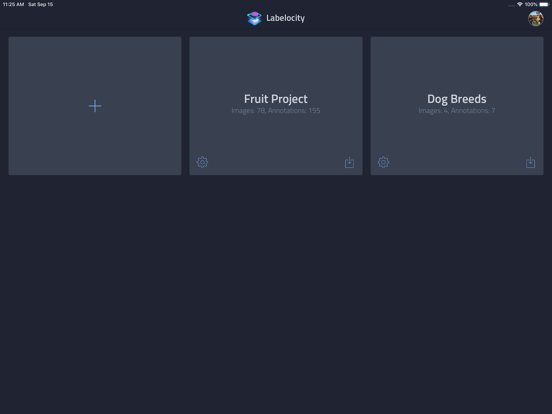
Task: Click the Labelocity logo icon
Action: (x=254, y=18)
